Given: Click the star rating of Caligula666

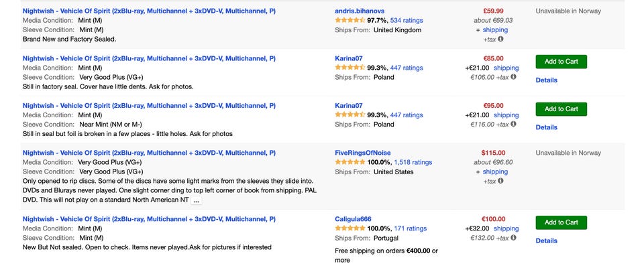Looking at the screenshot, I should click(350, 228).
